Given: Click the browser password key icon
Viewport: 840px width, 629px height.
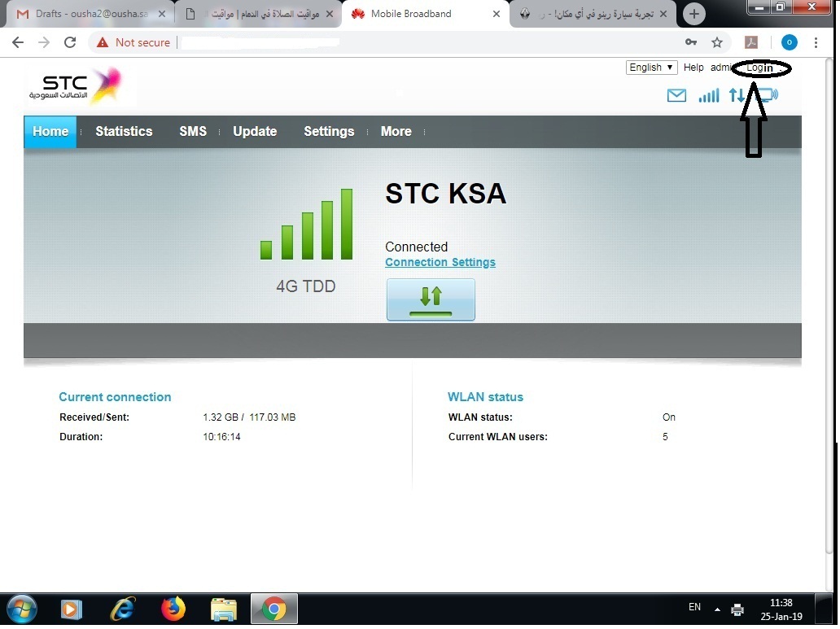Looking at the screenshot, I should [690, 41].
